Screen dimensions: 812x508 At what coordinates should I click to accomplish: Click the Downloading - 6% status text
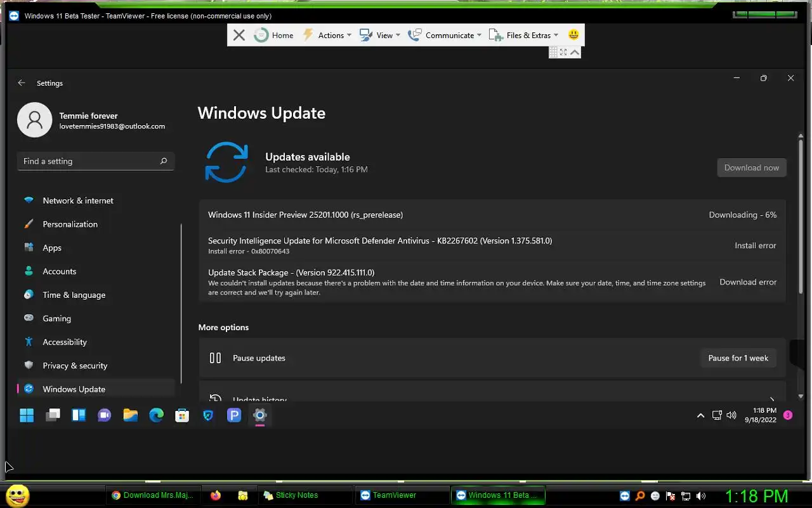pyautogui.click(x=742, y=215)
